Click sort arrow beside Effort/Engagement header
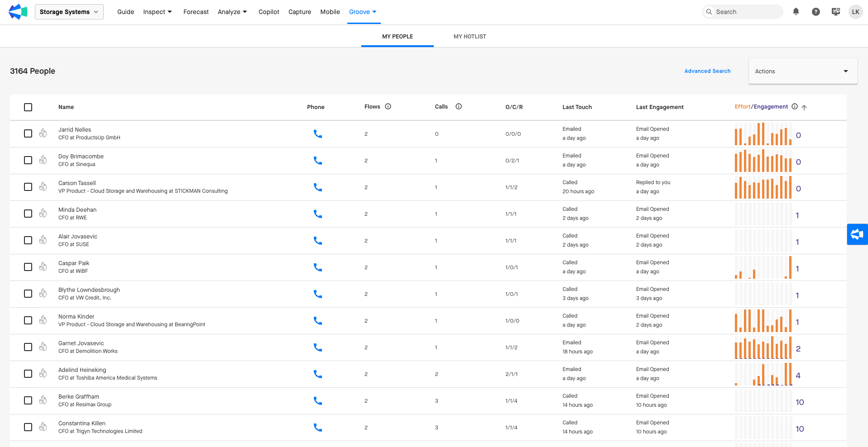Screen dimensions: 868x447 [804, 107]
